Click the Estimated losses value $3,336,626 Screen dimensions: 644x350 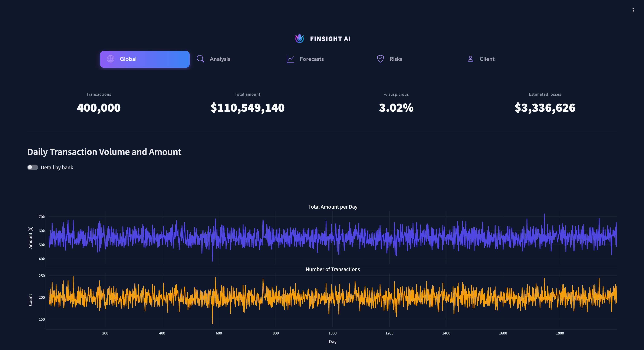tap(545, 108)
